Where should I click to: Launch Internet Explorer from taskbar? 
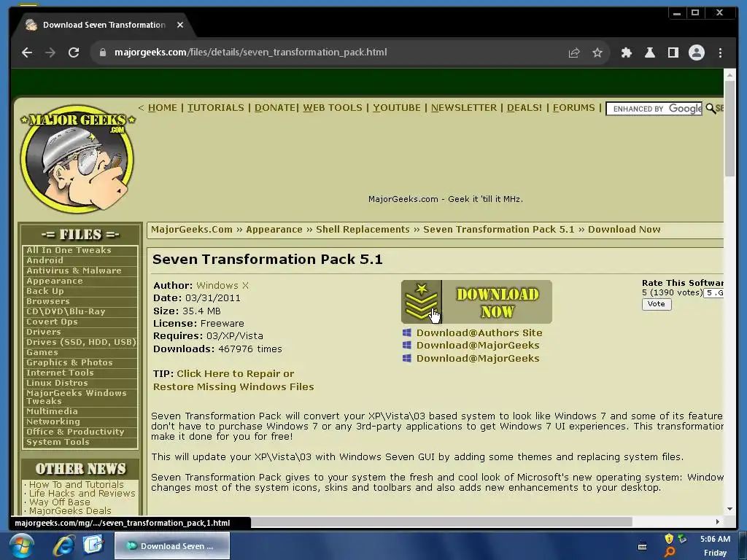coord(63,545)
